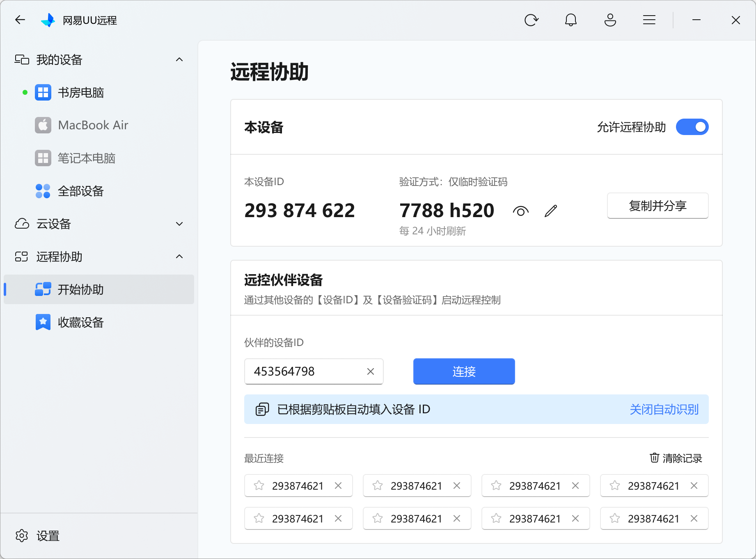Collapse the 远程协助 section chevron
The width and height of the screenshot is (756, 559).
point(179,257)
